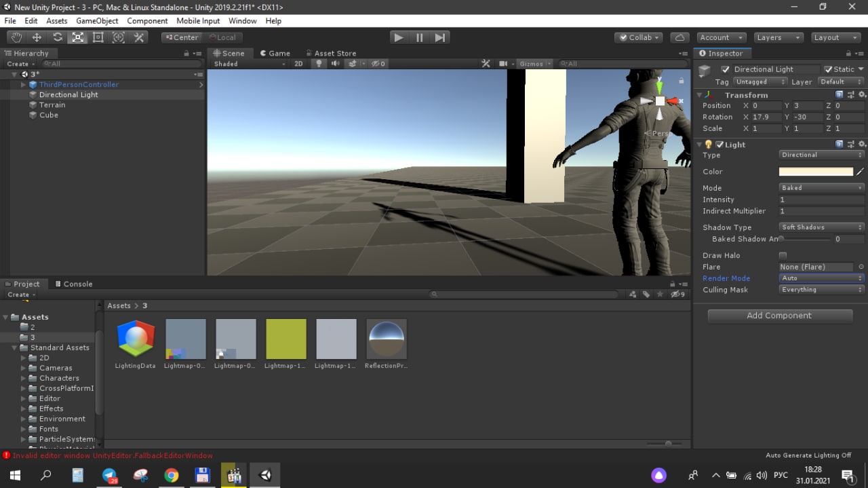Step one frame forward
The image size is (868, 488).
pyautogui.click(x=439, y=37)
